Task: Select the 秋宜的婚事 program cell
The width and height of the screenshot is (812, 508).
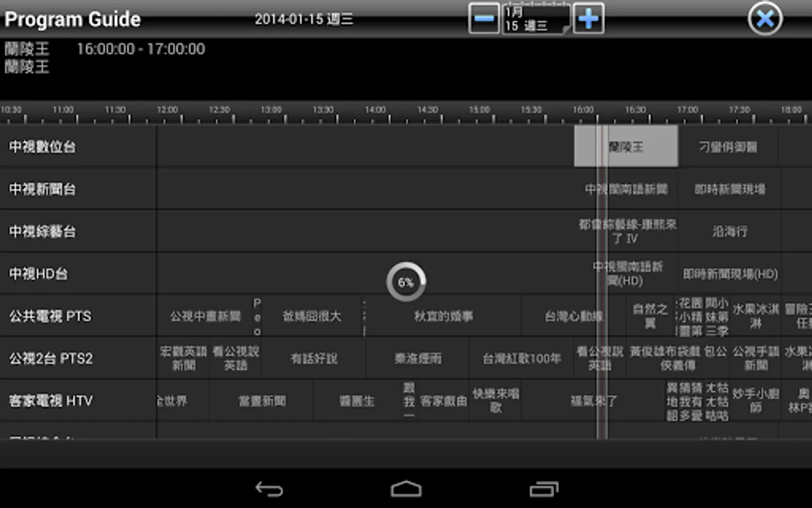Action: pyautogui.click(x=443, y=316)
